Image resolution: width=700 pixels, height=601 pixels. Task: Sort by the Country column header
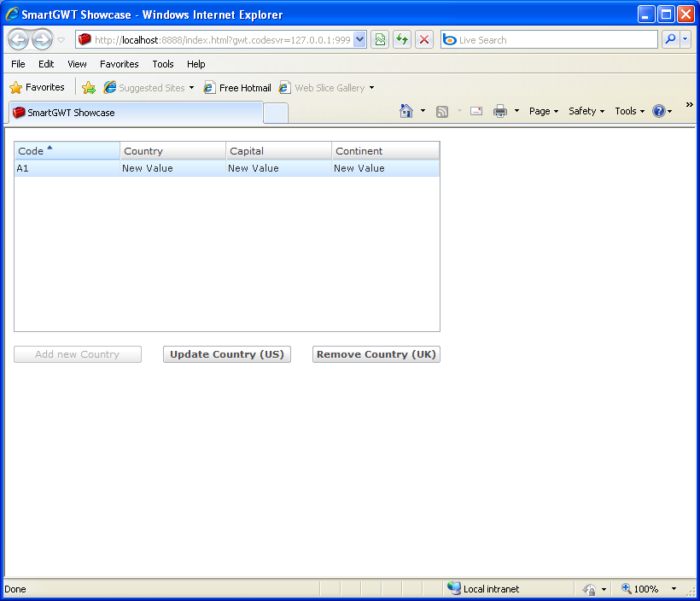click(172, 151)
